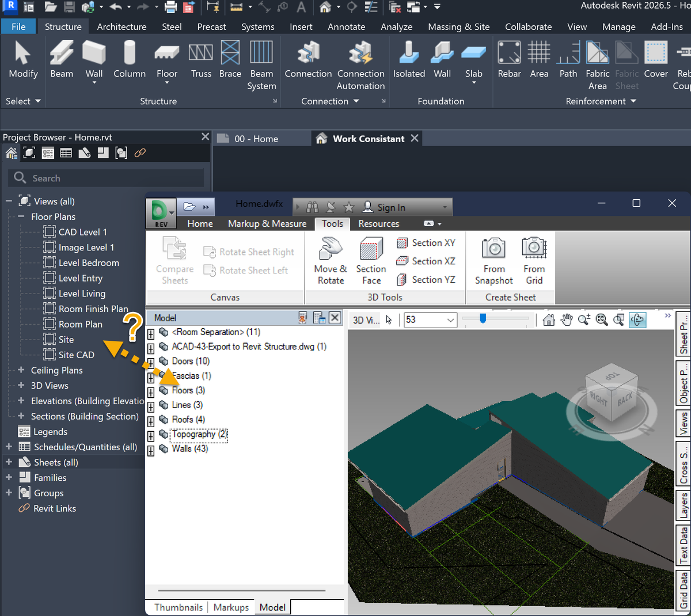Click Section XZ button
This screenshot has height=616, width=691.
426,261
